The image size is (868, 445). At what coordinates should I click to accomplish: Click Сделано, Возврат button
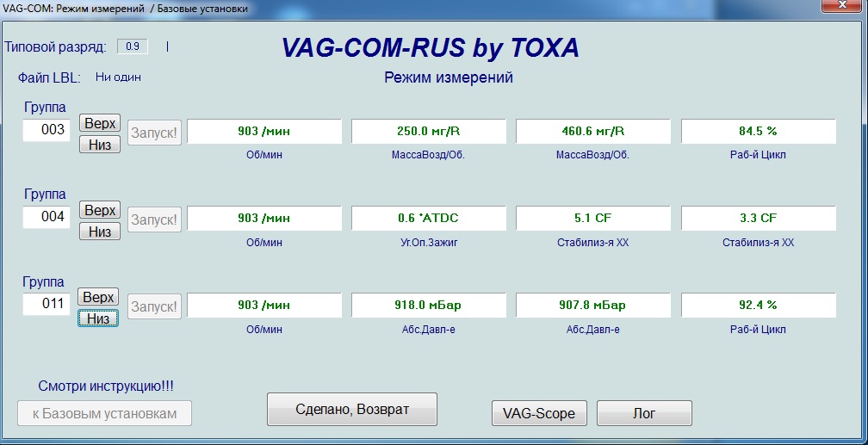coord(352,409)
